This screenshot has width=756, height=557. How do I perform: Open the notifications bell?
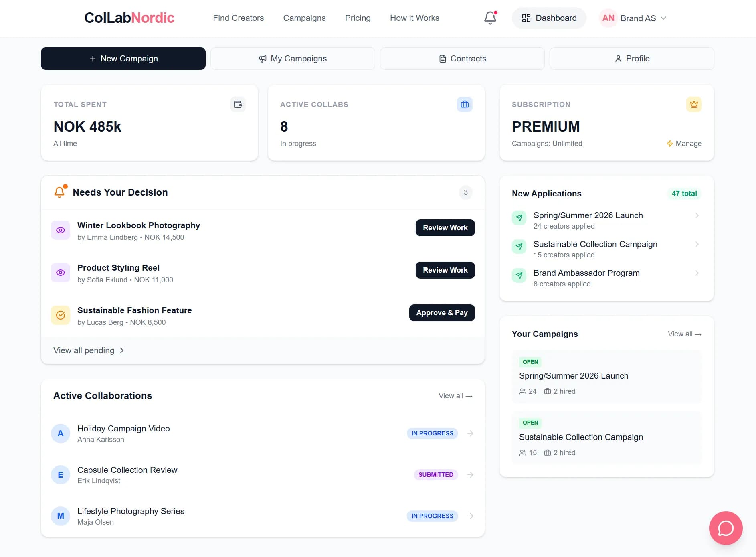[x=489, y=18]
